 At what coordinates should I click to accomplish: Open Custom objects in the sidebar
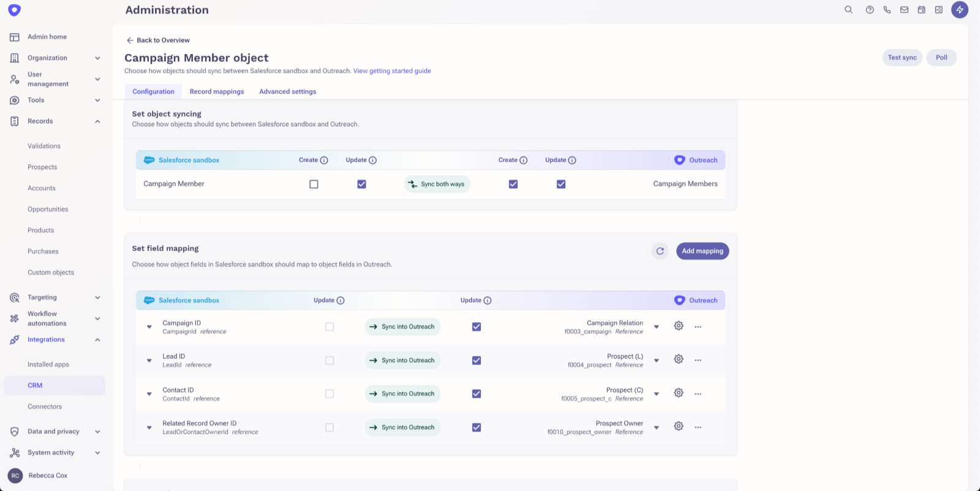pyautogui.click(x=51, y=272)
